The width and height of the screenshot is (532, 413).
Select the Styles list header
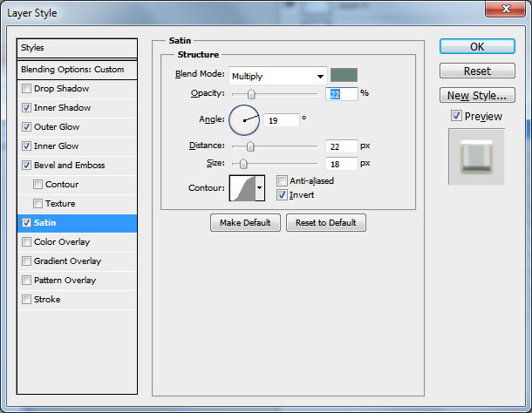[x=77, y=48]
